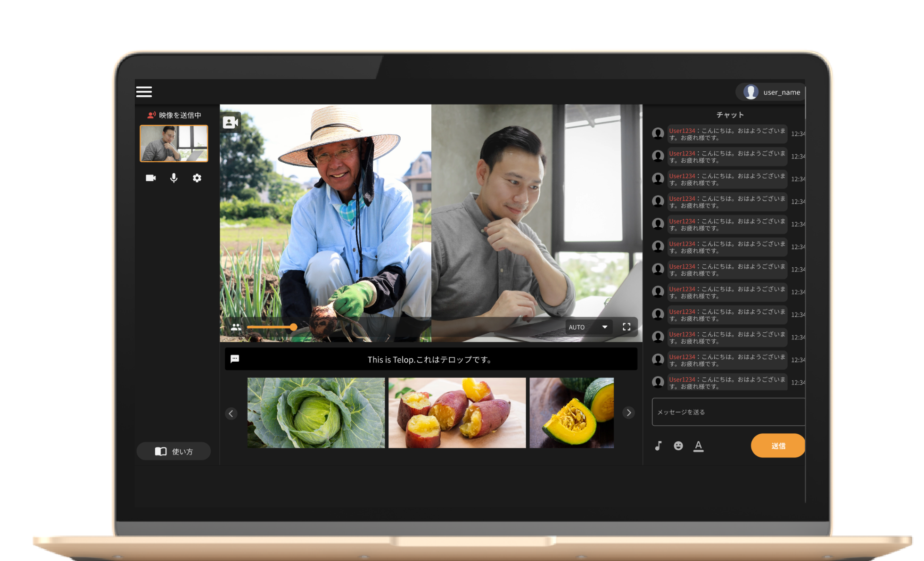This screenshot has height=561, width=924.
Task: Select the sweet potato thumbnail
Action: coord(457,412)
